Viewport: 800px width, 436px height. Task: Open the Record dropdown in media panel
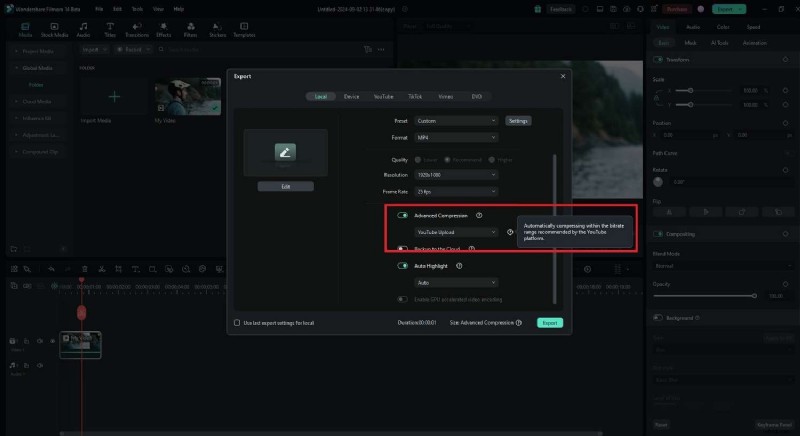(x=133, y=49)
